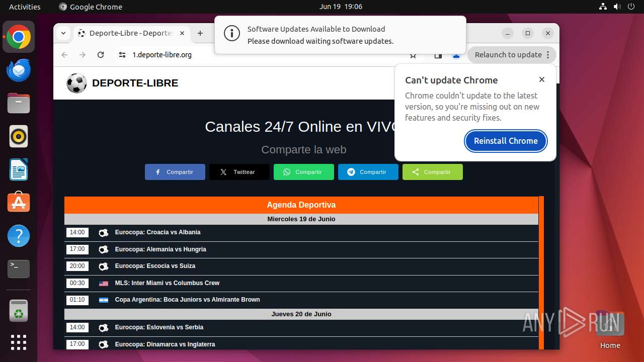Click the Chrome profile avatar icon
Image resolution: width=644 pixels, height=362 pixels.
point(456,55)
